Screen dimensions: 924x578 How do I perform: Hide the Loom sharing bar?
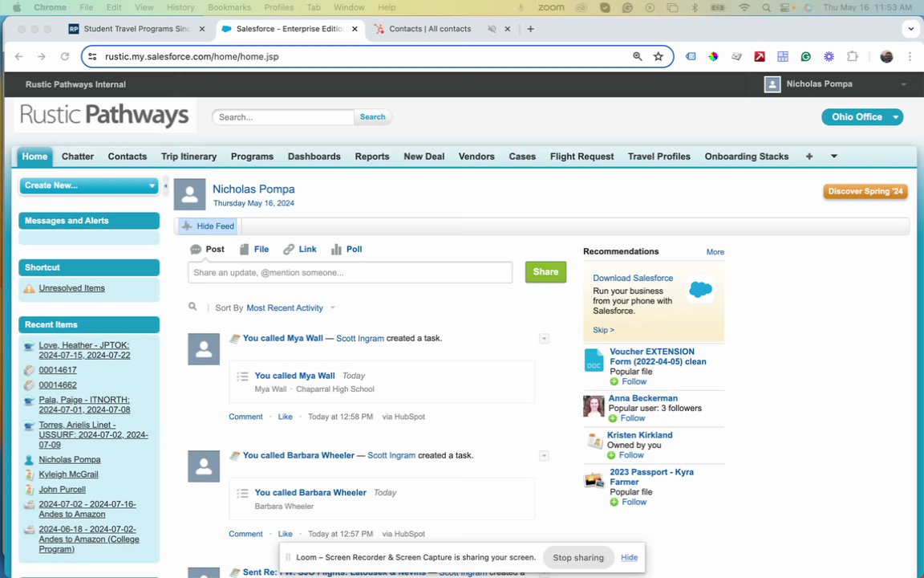[x=629, y=557]
